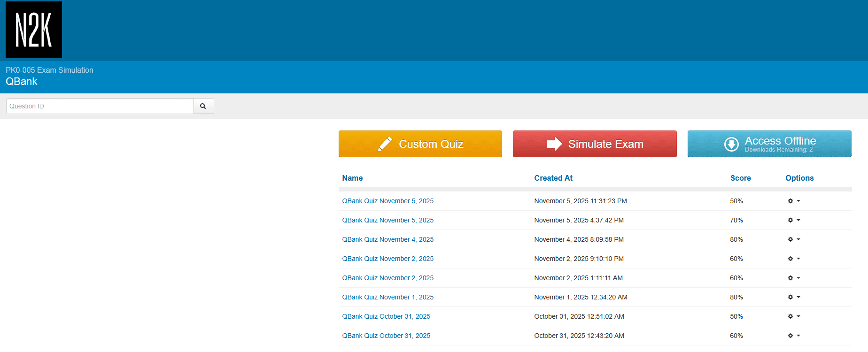Sort by the Score column header
868x352 pixels.
pos(740,178)
